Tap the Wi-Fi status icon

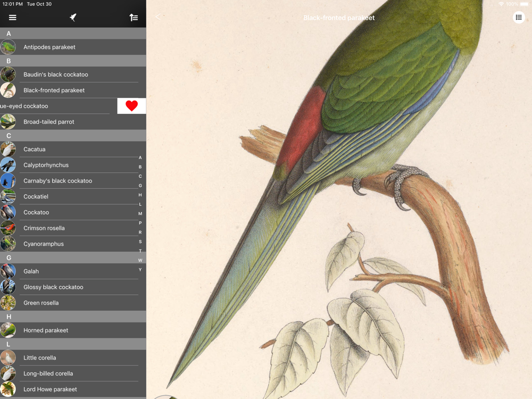[x=501, y=4]
